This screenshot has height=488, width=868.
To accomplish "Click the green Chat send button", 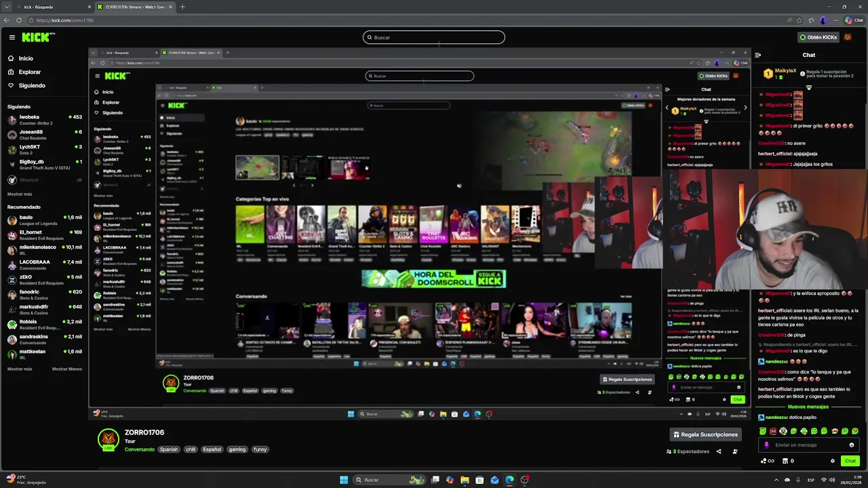I will click(x=850, y=461).
